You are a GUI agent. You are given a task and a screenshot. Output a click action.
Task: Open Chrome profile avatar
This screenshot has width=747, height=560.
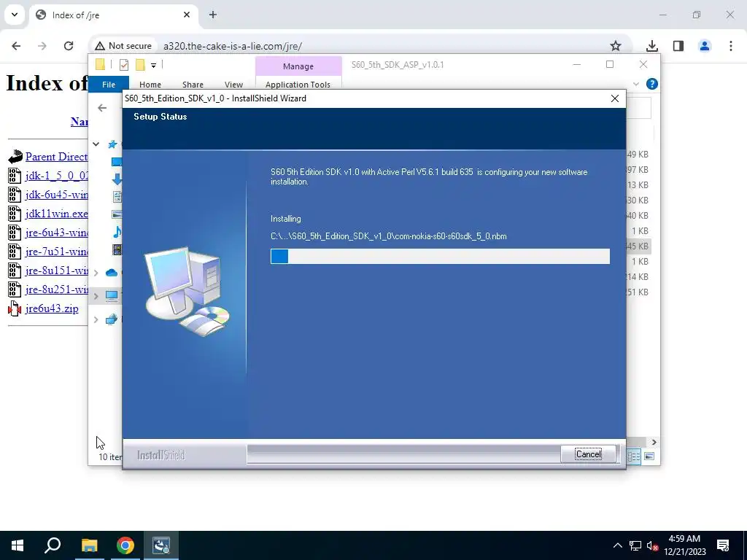tap(705, 46)
